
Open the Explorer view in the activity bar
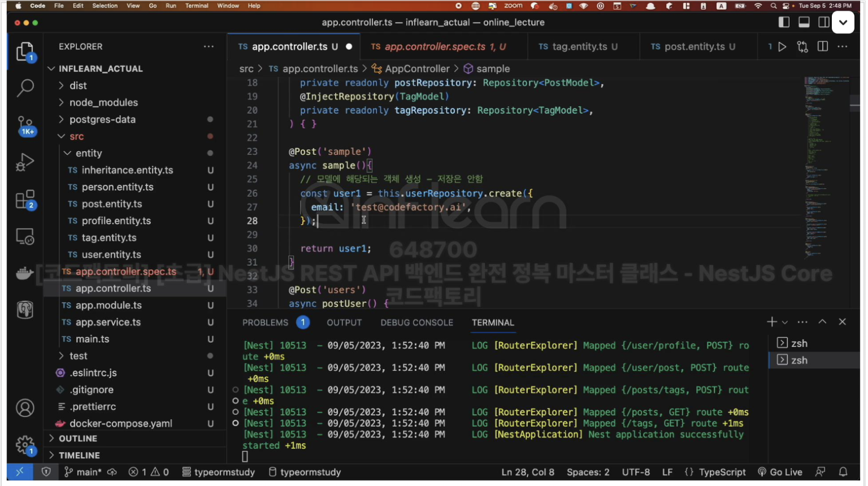25,52
